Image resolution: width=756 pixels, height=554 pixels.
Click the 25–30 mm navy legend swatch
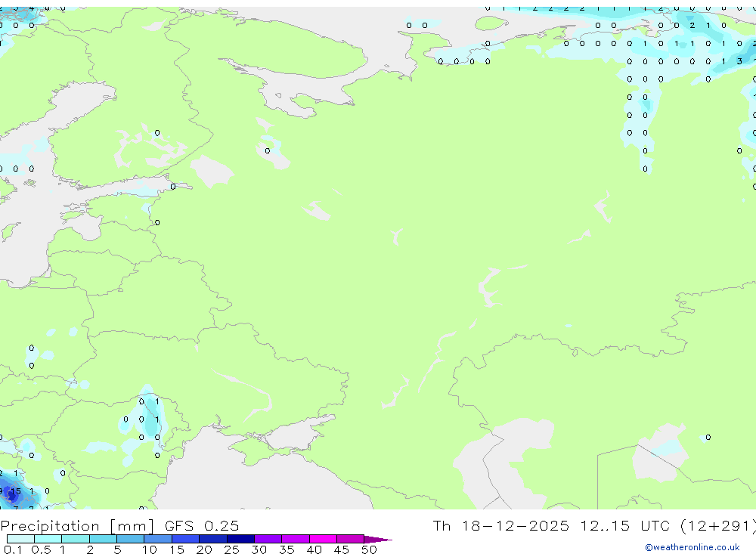240,539
